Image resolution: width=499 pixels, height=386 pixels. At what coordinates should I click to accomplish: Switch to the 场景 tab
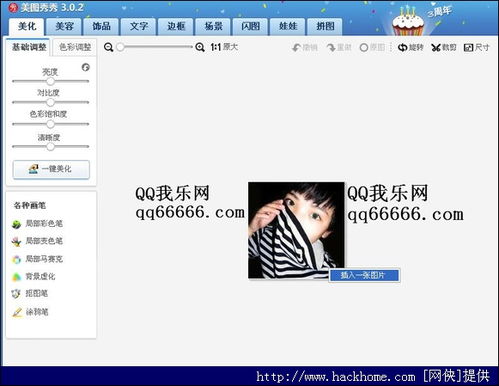click(213, 26)
